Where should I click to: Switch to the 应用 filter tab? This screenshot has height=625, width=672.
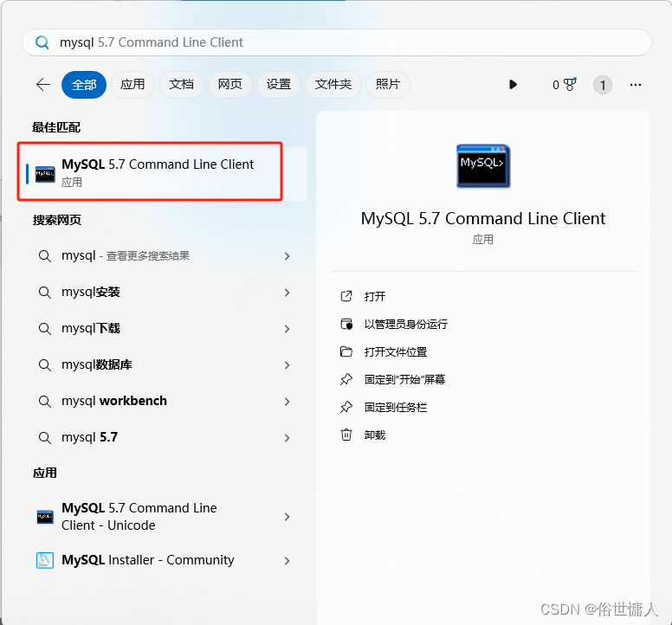click(x=132, y=85)
